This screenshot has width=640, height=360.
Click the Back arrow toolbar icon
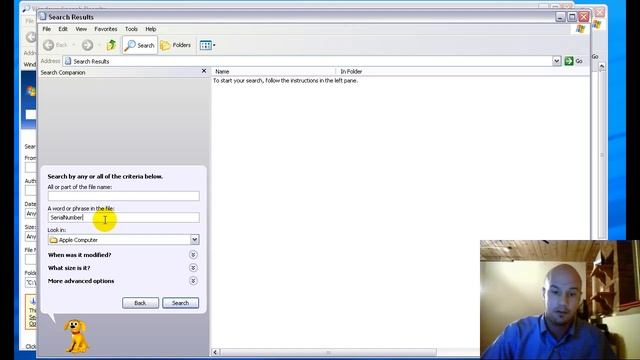point(49,45)
